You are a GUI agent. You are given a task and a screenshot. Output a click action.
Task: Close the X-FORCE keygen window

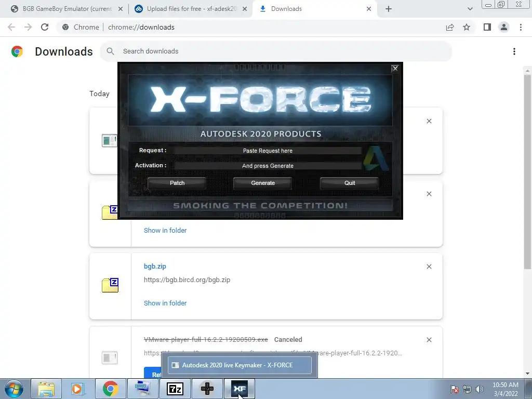click(x=395, y=69)
